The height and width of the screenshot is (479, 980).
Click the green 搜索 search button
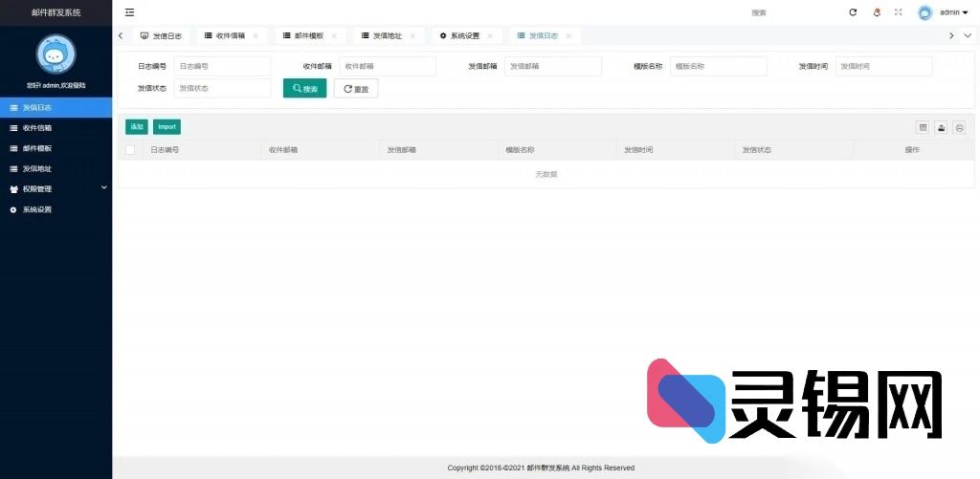coord(304,88)
